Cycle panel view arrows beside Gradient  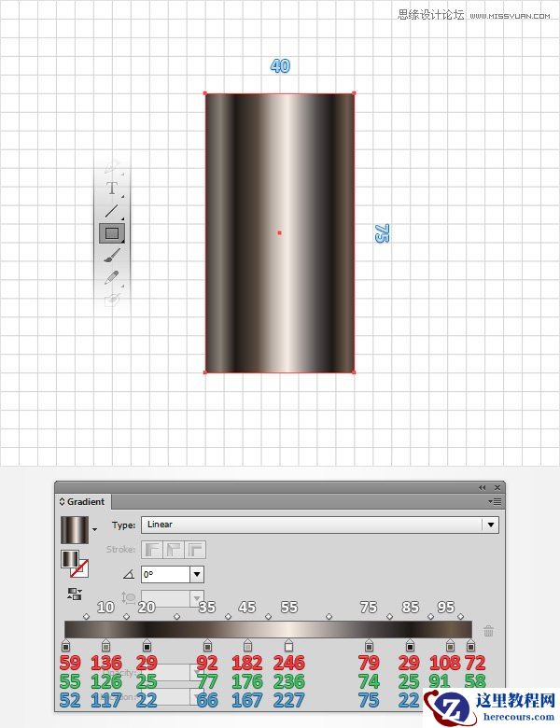point(62,502)
